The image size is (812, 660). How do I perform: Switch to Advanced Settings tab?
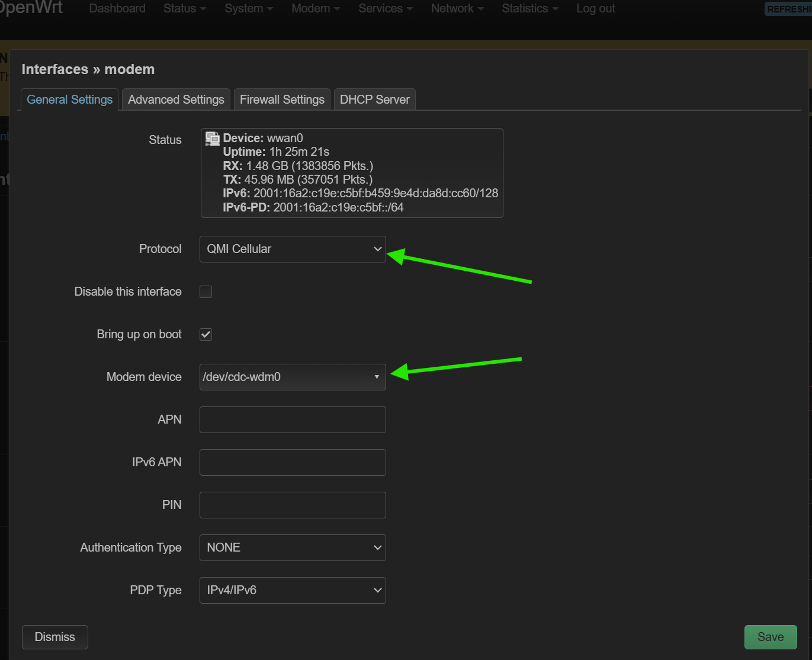pyautogui.click(x=176, y=100)
